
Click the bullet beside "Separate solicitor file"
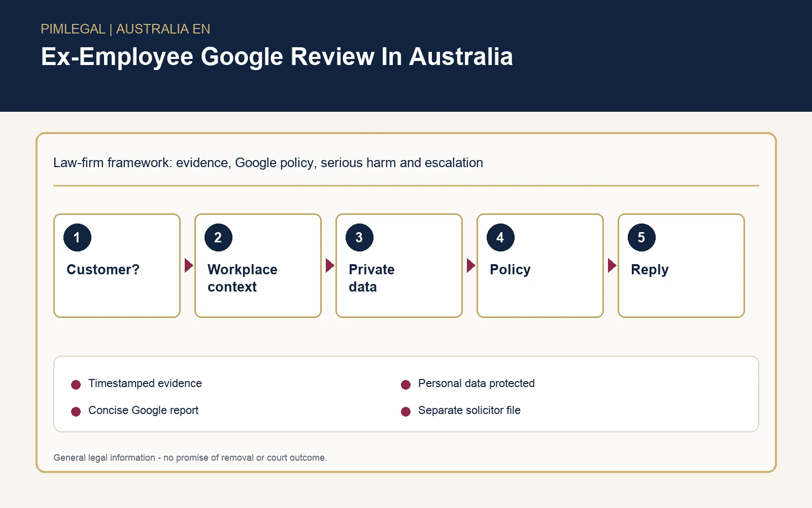[405, 411]
